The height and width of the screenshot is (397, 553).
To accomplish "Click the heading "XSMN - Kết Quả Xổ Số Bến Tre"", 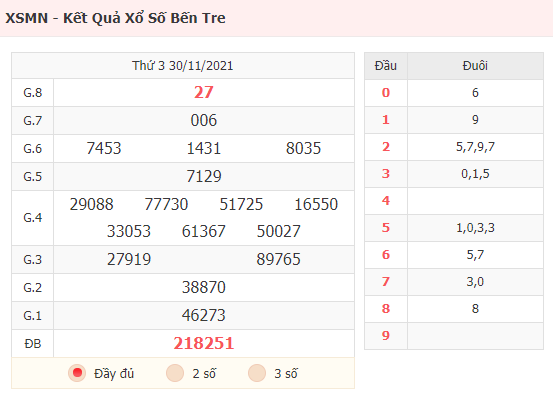I will tap(115, 18).
